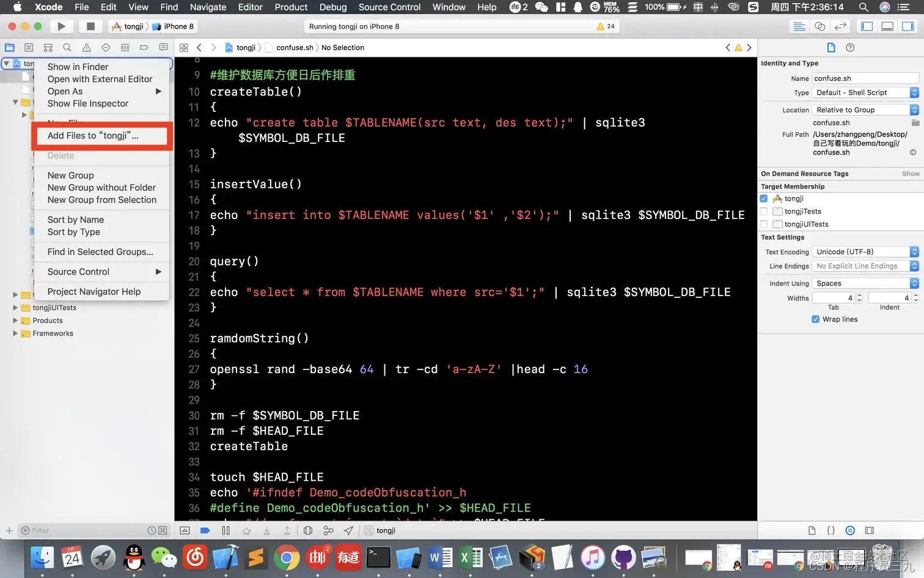Expand the Frameworks folder
The width and height of the screenshot is (924, 578).
pyautogui.click(x=15, y=333)
